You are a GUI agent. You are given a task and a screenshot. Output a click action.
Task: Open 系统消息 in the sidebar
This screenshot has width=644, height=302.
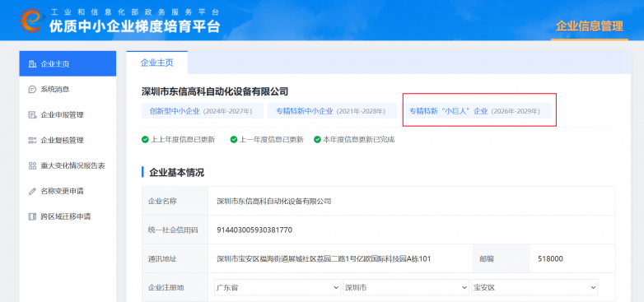pyautogui.click(x=68, y=90)
